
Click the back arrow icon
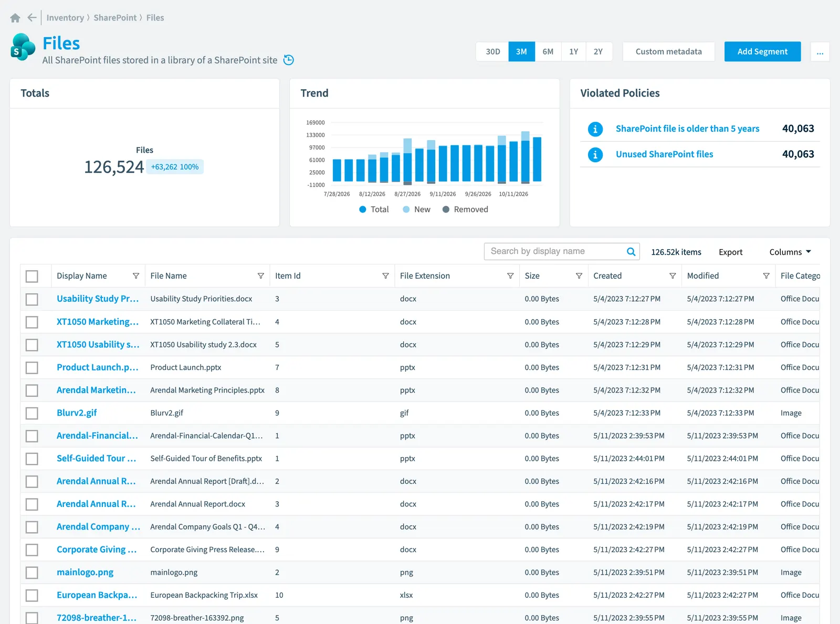tap(32, 18)
